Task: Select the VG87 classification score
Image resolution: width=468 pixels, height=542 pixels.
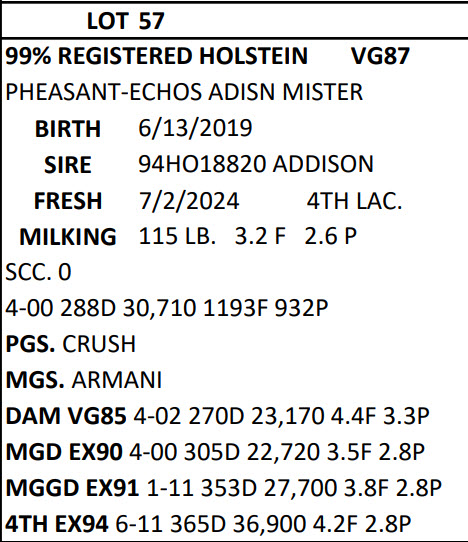Action: (x=380, y=56)
